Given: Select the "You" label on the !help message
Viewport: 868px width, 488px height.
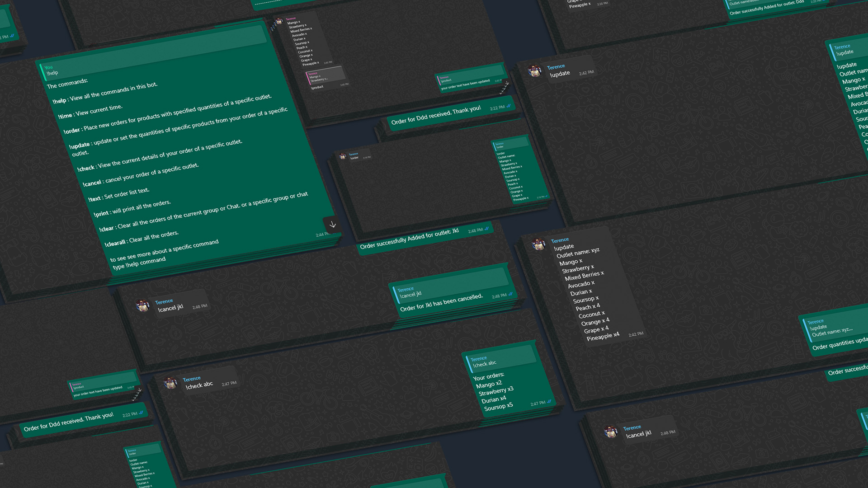Looking at the screenshot, I should (x=48, y=67).
